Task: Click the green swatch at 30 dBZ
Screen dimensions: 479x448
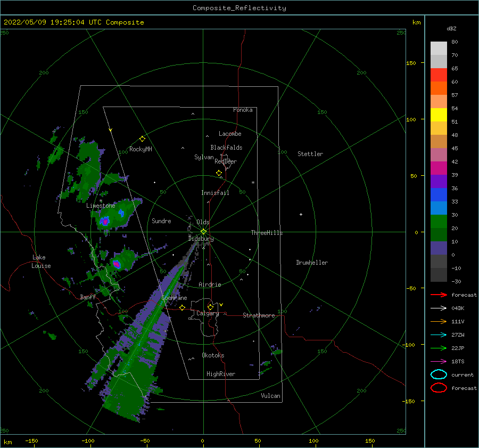Action: pyautogui.click(x=439, y=222)
